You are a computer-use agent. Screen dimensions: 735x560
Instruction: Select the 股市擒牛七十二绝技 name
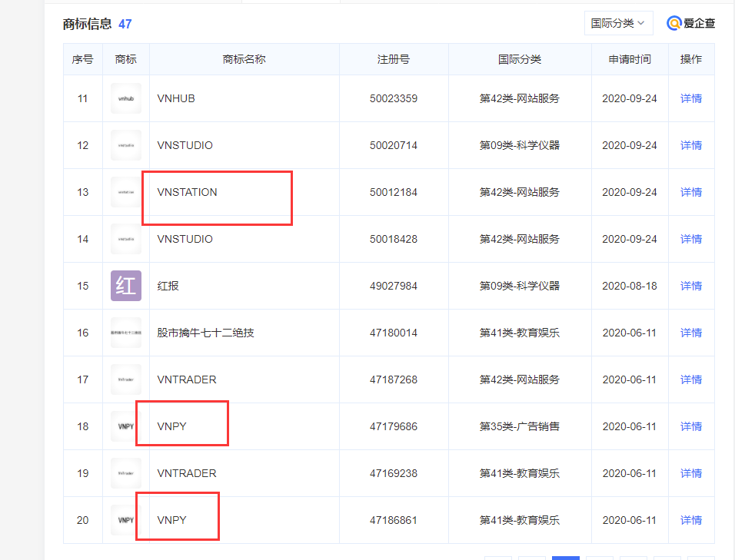pos(205,333)
